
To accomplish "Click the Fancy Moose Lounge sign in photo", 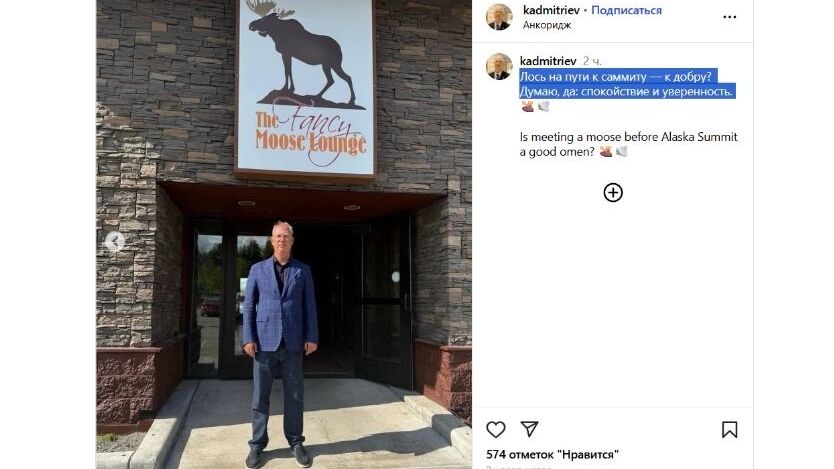I will 305,86.
